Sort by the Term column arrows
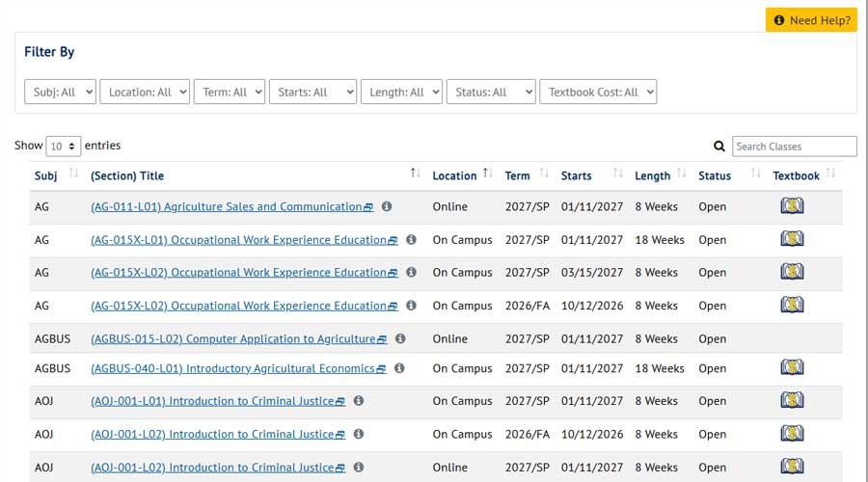The width and height of the screenshot is (868, 482). pos(544,174)
